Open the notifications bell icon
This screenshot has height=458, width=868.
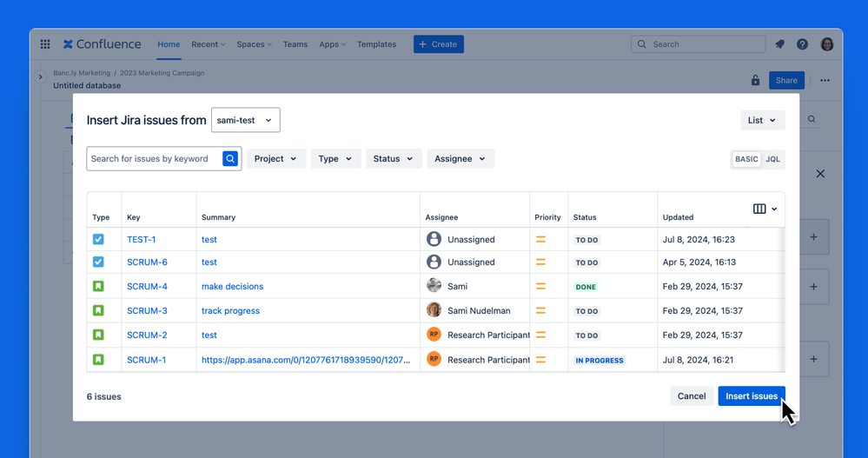[x=779, y=44]
